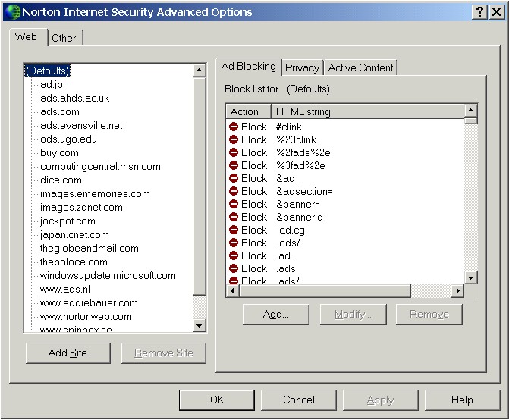This screenshot has height=420, width=509.
Task: Select images.ememories.com entry
Action: pyautogui.click(x=95, y=193)
